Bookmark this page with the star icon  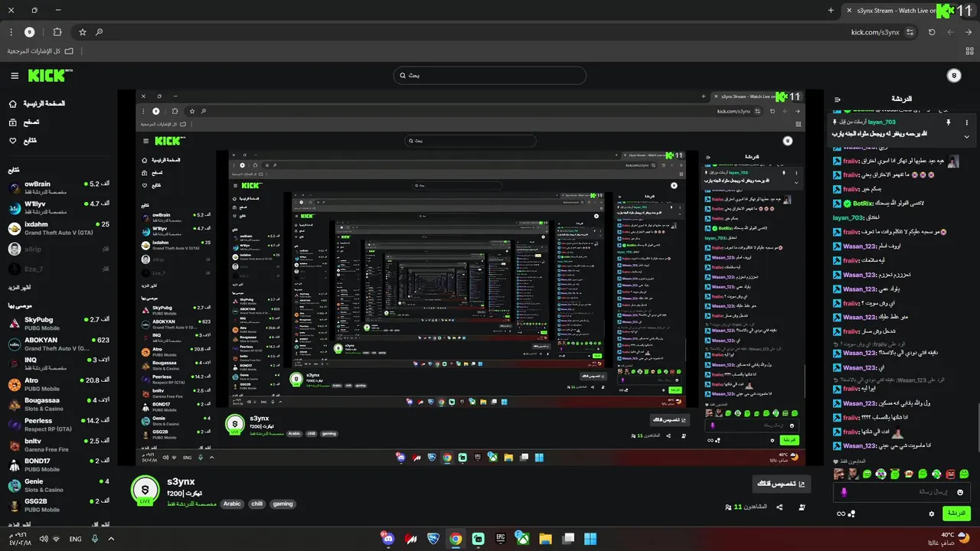(x=83, y=32)
